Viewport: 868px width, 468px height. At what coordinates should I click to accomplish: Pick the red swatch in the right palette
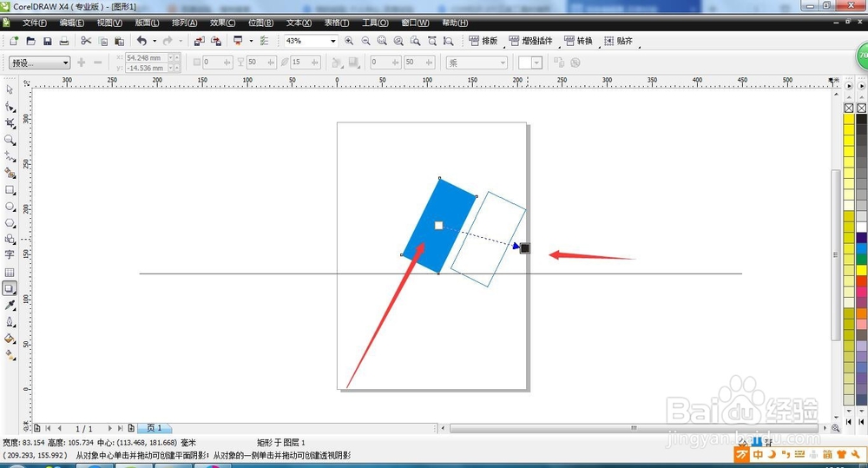point(861,280)
